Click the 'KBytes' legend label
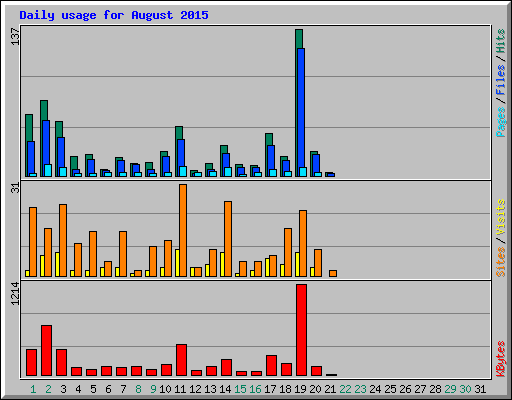 [500, 359]
